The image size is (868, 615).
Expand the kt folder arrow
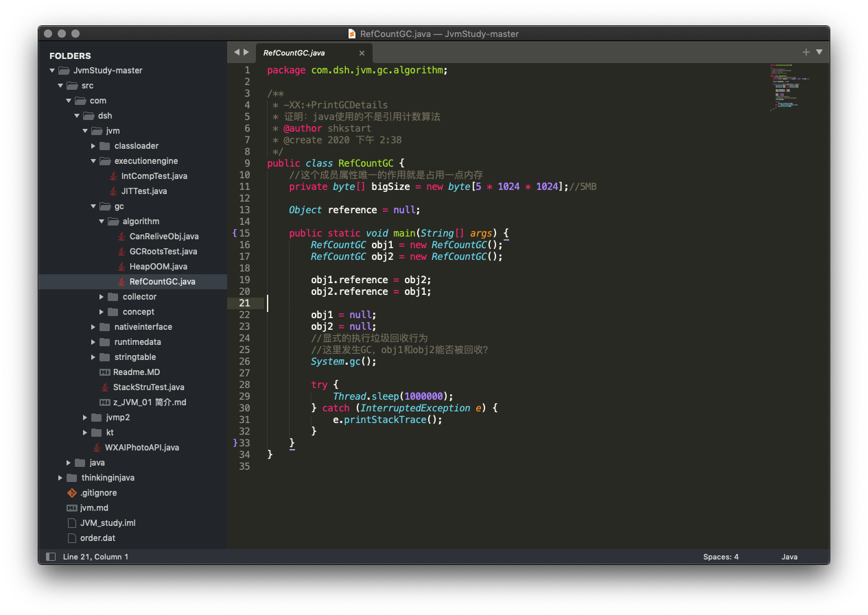pos(85,433)
